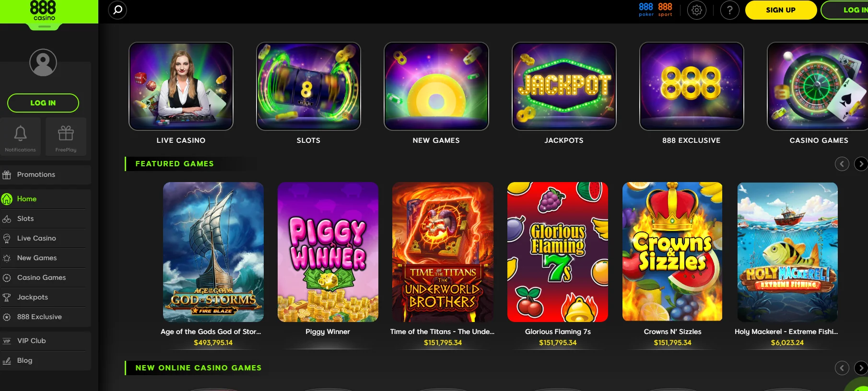Launch the Piggy Winner game thumbnail
Screen dimensions: 868x391
tap(328, 252)
